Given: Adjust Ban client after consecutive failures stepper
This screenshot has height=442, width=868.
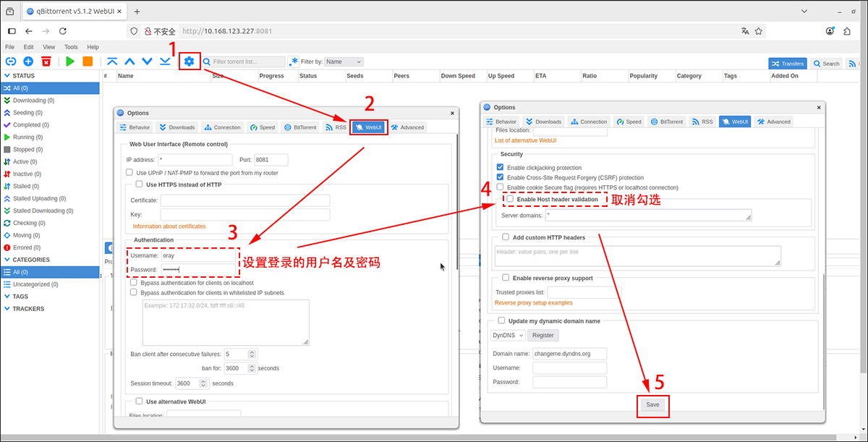Looking at the screenshot, I should pyautogui.click(x=252, y=354).
